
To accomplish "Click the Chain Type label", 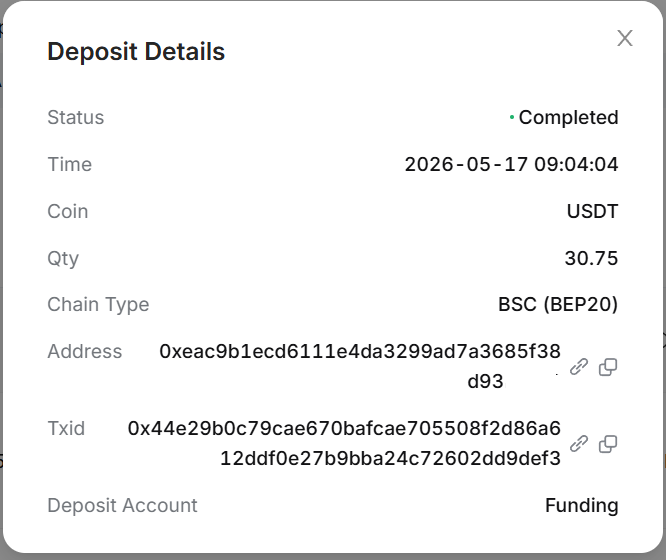I will (98, 305).
